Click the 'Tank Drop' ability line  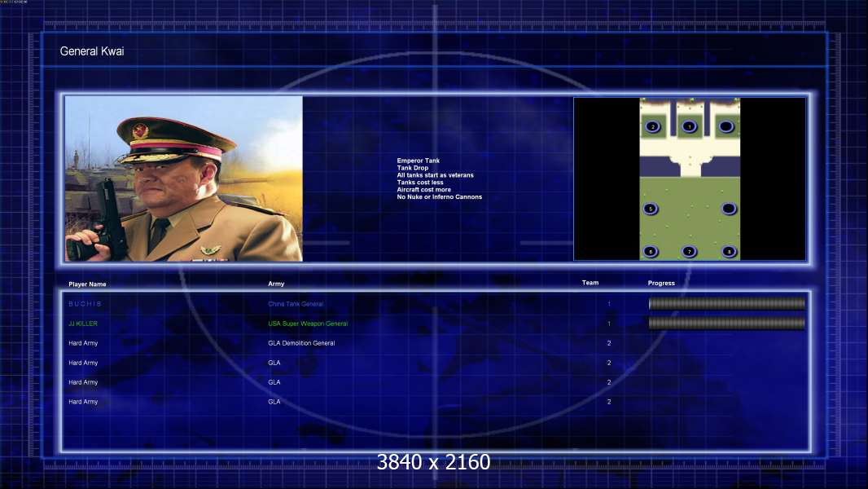tap(412, 168)
